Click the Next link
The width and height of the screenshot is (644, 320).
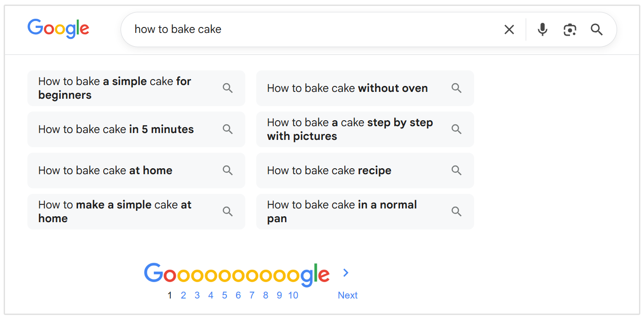coord(348,295)
